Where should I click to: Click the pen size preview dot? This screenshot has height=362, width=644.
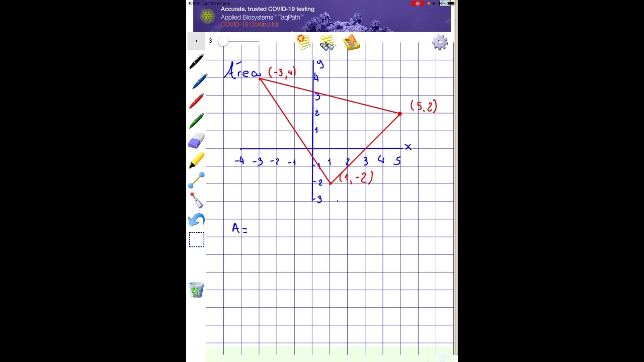196,41
